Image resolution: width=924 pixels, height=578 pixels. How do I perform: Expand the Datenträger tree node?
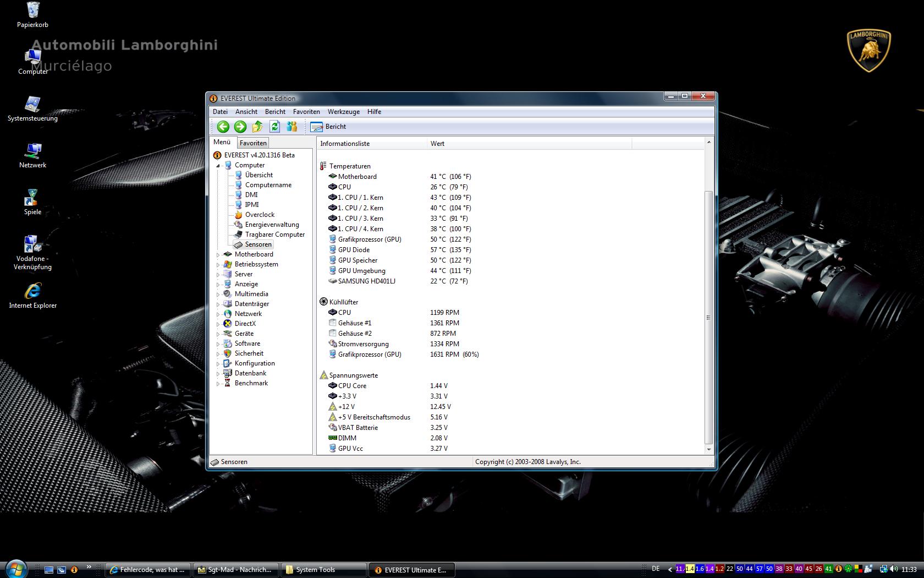point(218,304)
